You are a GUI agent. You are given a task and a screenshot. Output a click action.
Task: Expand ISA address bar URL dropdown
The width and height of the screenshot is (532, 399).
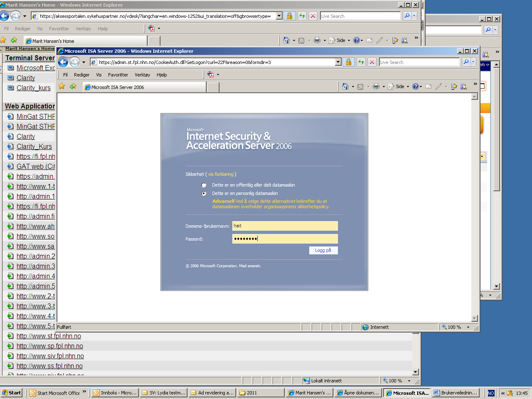tap(338, 62)
